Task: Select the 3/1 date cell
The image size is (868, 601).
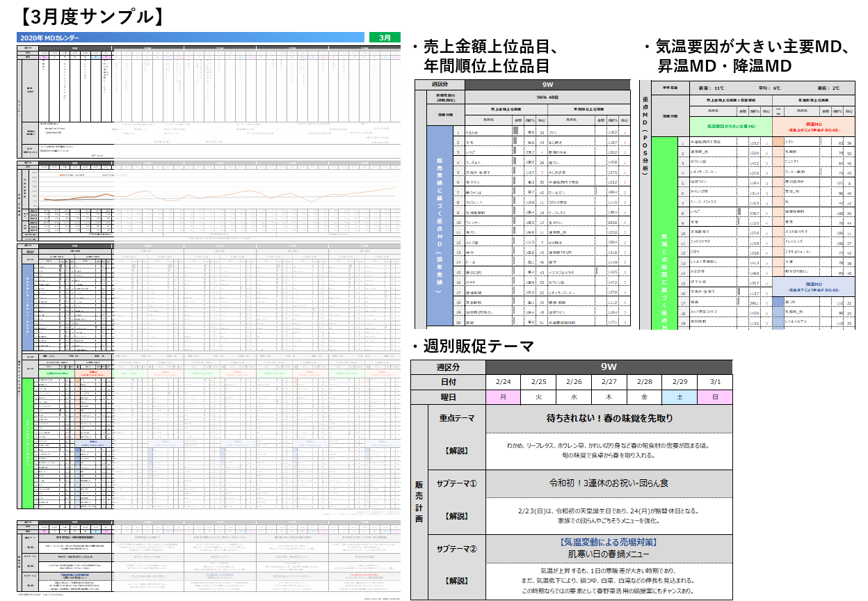Action: click(x=715, y=382)
